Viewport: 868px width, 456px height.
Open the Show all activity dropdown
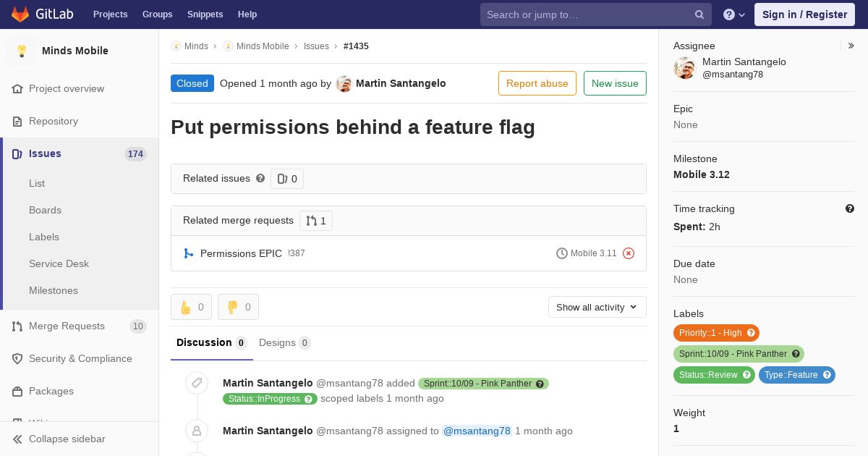[x=597, y=307]
